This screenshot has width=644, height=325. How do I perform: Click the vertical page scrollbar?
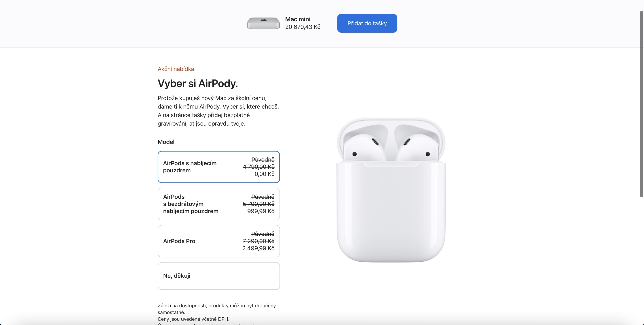click(641, 104)
